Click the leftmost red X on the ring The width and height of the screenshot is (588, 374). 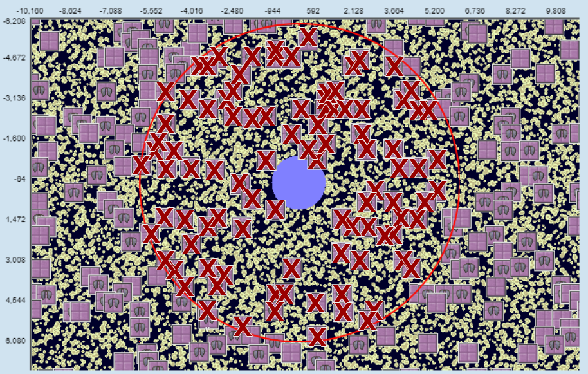pyautogui.click(x=142, y=165)
